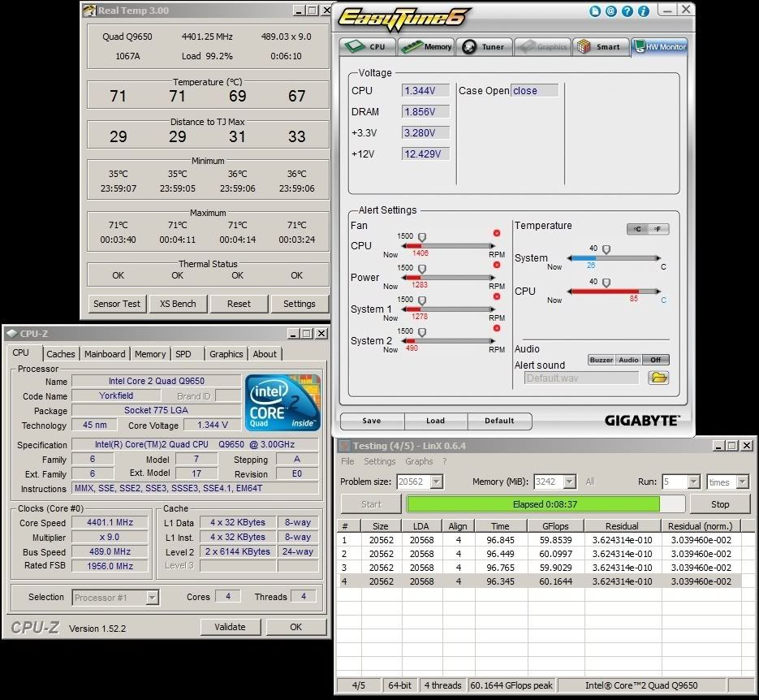
Task: Open the Graphs menu in LinX
Action: click(x=419, y=461)
